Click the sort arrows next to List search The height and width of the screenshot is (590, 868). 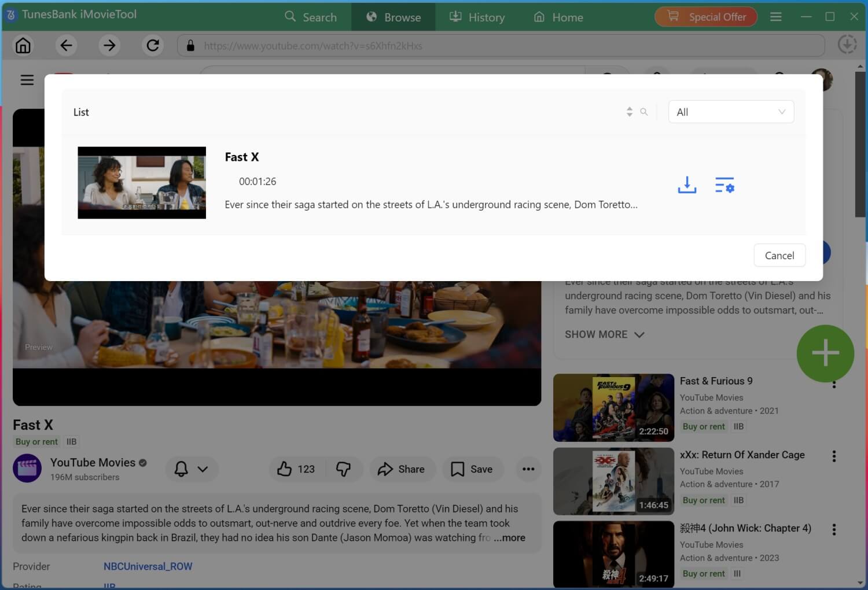[629, 112]
